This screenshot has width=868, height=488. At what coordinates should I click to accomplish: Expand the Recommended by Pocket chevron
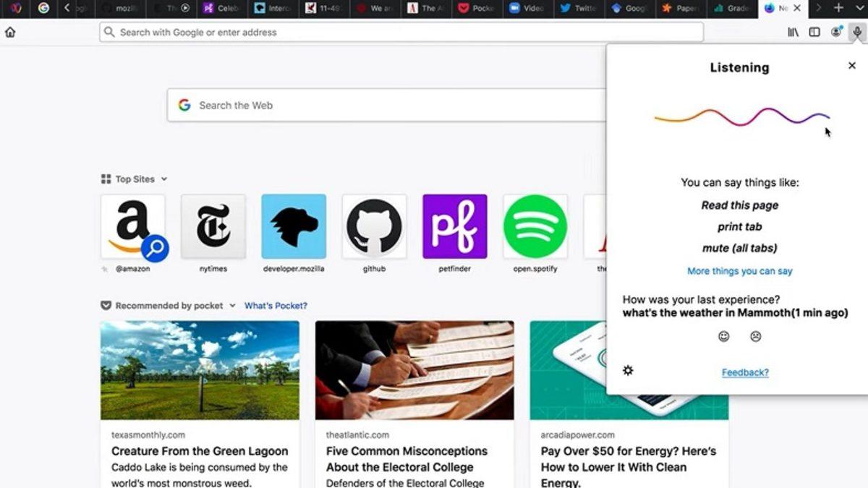point(231,305)
